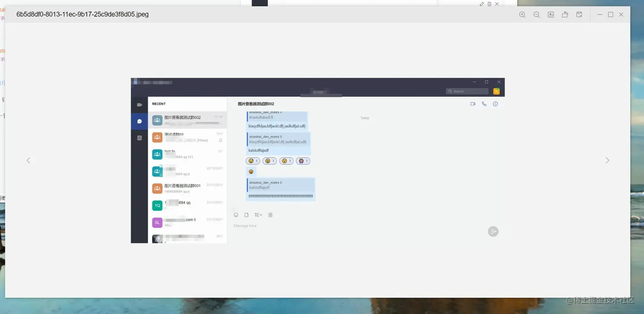Click the screenshot crop icon in the message toolbar

coord(257,215)
